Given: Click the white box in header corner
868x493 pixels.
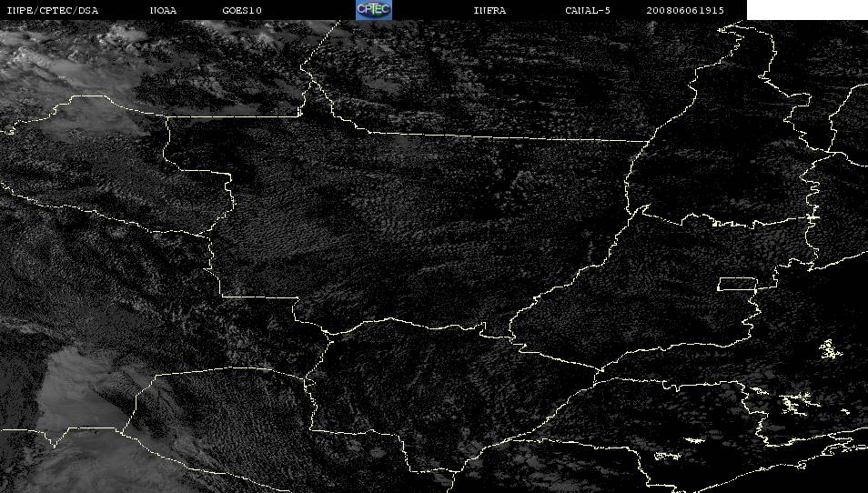Looking at the screenshot, I should click(807, 10).
